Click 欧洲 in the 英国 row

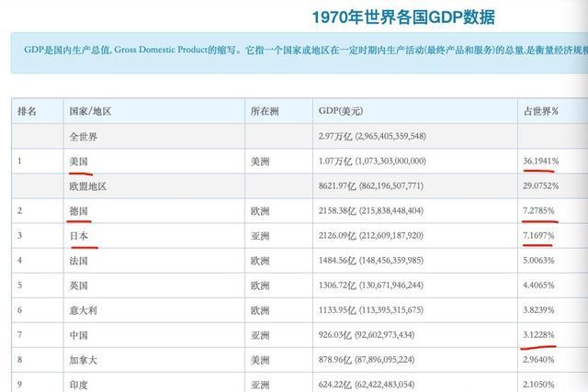(x=260, y=286)
